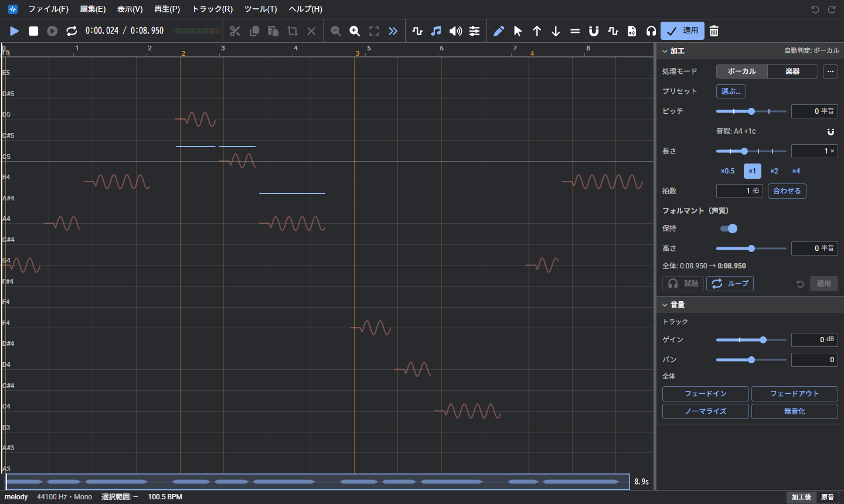Open the ファイル(F) menu

tap(48, 9)
